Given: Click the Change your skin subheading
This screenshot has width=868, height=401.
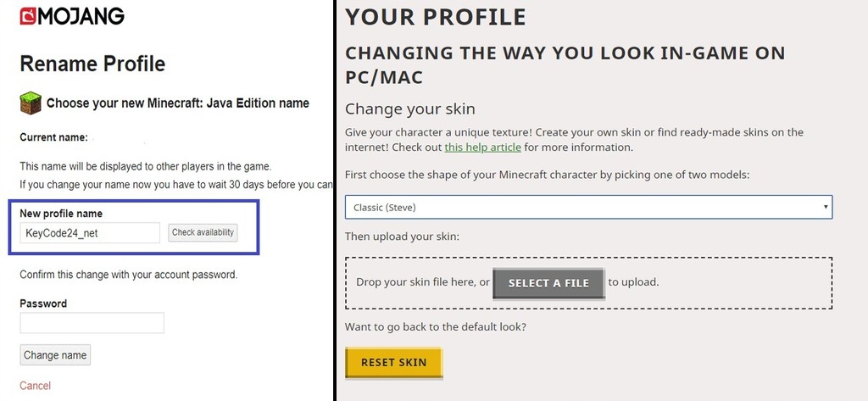Looking at the screenshot, I should click(x=409, y=109).
